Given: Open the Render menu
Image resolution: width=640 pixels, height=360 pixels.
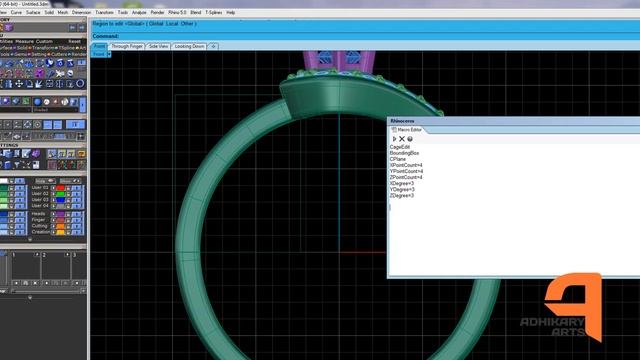Looking at the screenshot, I should tap(158, 13).
